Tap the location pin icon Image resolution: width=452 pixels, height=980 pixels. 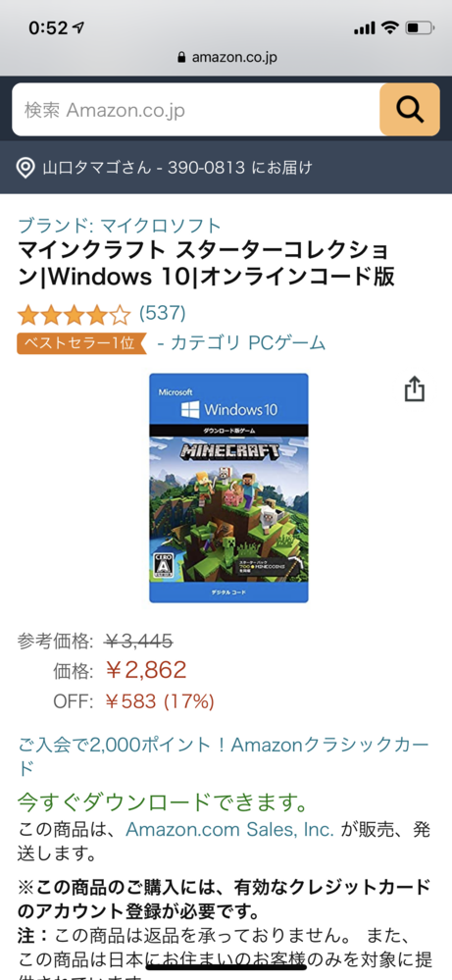pyautogui.click(x=25, y=168)
